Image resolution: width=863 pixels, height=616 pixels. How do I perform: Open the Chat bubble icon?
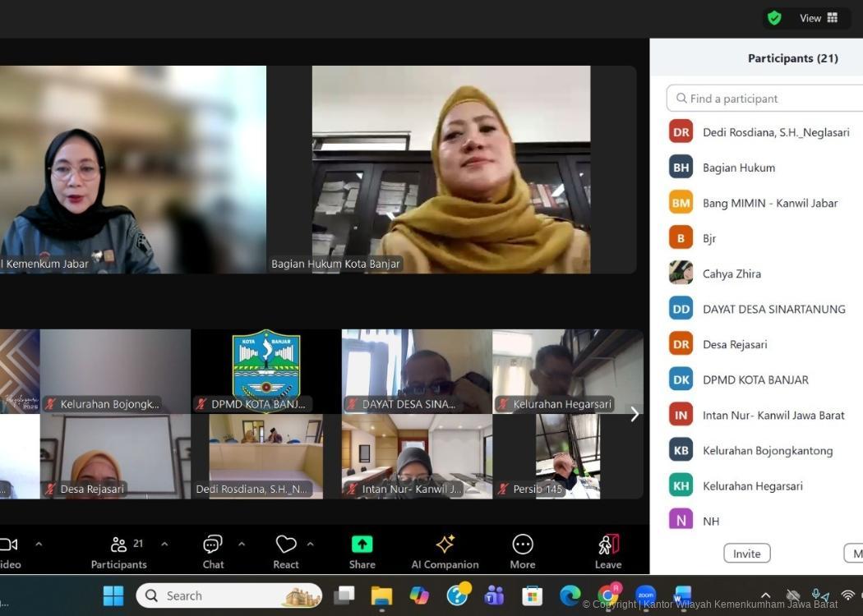[213, 545]
